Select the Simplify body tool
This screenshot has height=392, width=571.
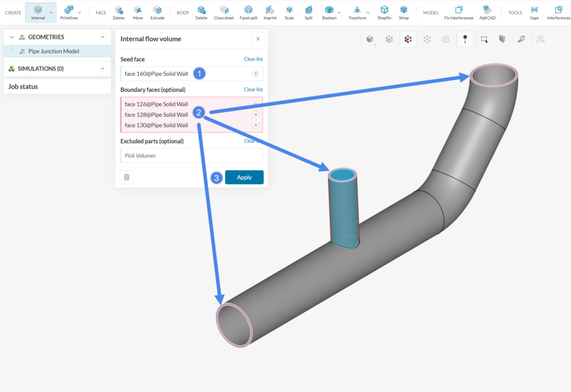coord(384,12)
